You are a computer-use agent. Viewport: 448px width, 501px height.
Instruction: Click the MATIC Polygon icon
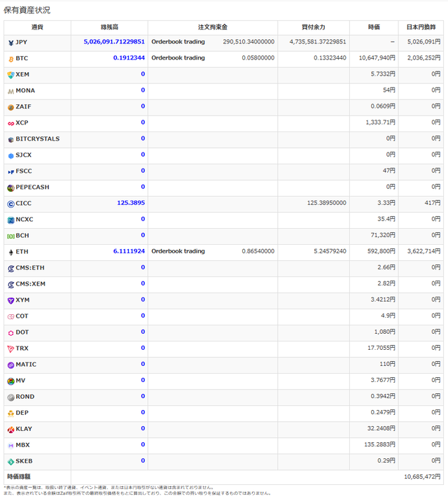pyautogui.click(x=11, y=365)
